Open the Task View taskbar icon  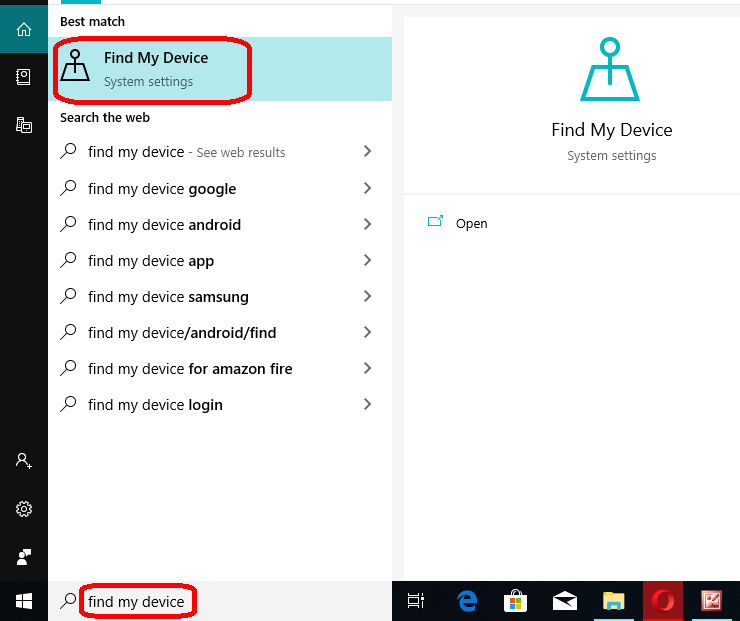pyautogui.click(x=416, y=601)
